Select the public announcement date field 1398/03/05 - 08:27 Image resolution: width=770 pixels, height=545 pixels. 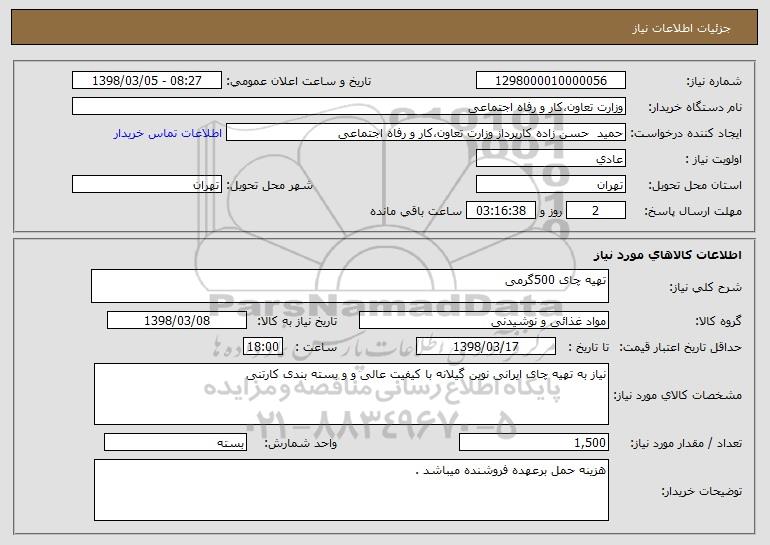(147, 81)
